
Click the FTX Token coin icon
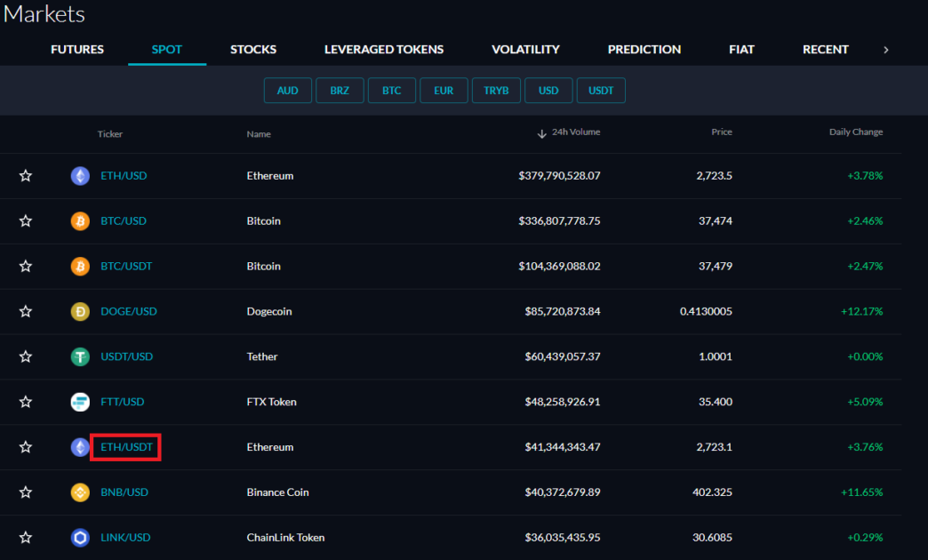80,402
